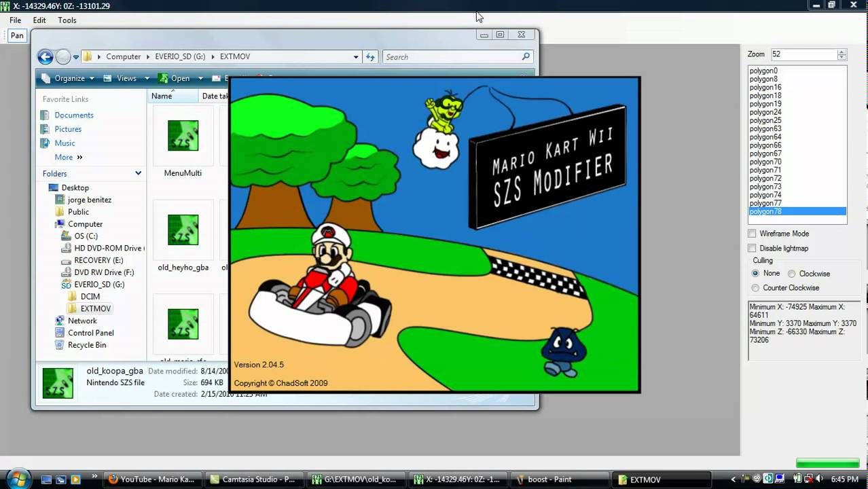
Task: Select Public in folder tree
Action: 78,212
